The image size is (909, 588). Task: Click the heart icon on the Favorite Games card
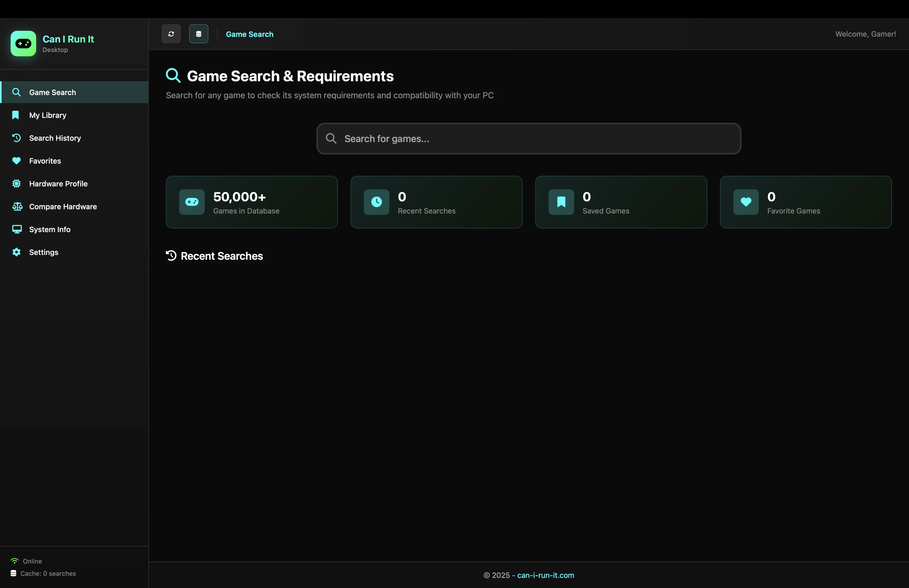pyautogui.click(x=746, y=202)
